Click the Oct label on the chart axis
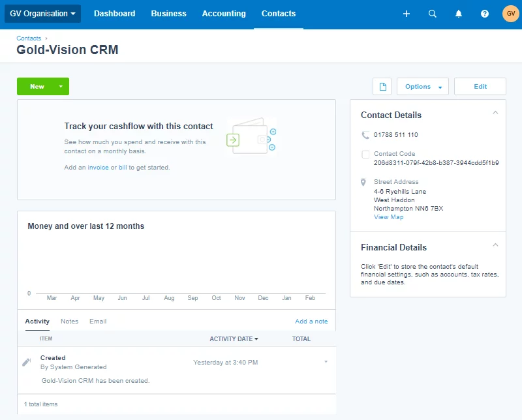Image resolution: width=522 pixels, height=420 pixels. [x=216, y=298]
